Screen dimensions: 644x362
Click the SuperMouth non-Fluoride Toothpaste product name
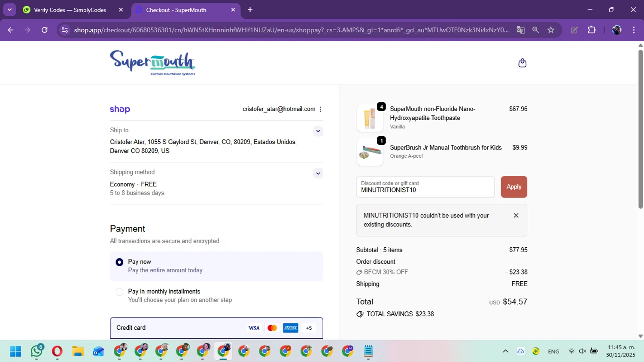point(433,113)
